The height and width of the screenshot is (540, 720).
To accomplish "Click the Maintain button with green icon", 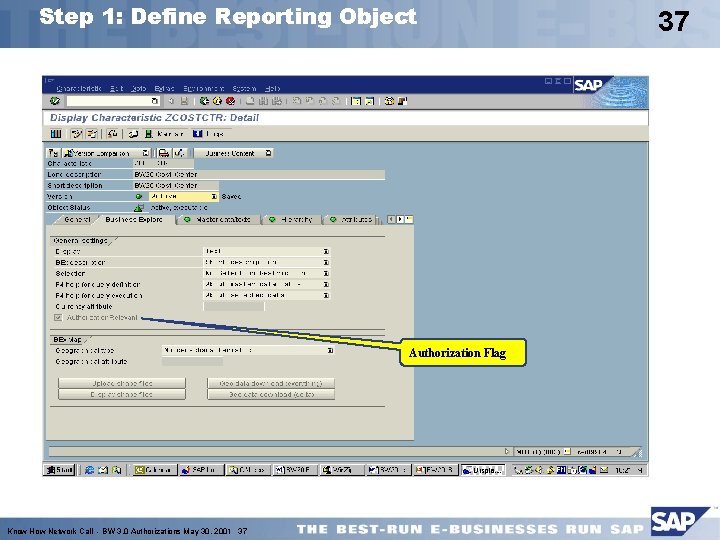I will click(x=164, y=134).
